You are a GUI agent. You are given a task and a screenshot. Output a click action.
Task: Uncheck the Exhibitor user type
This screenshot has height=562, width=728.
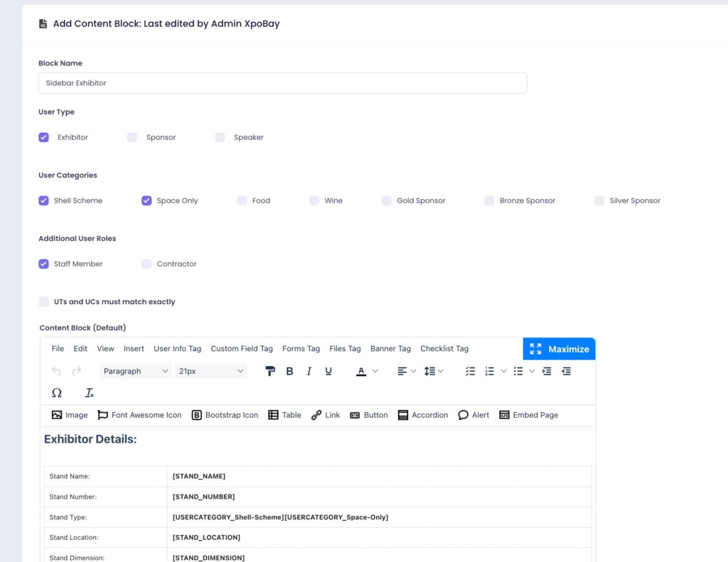(44, 137)
